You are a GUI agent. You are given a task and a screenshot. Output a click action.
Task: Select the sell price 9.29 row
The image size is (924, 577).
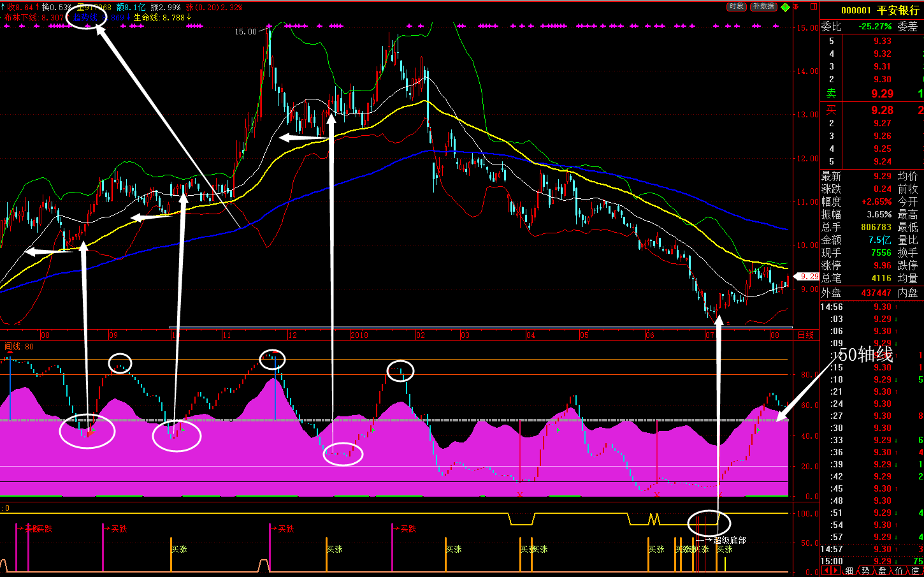(x=872, y=94)
